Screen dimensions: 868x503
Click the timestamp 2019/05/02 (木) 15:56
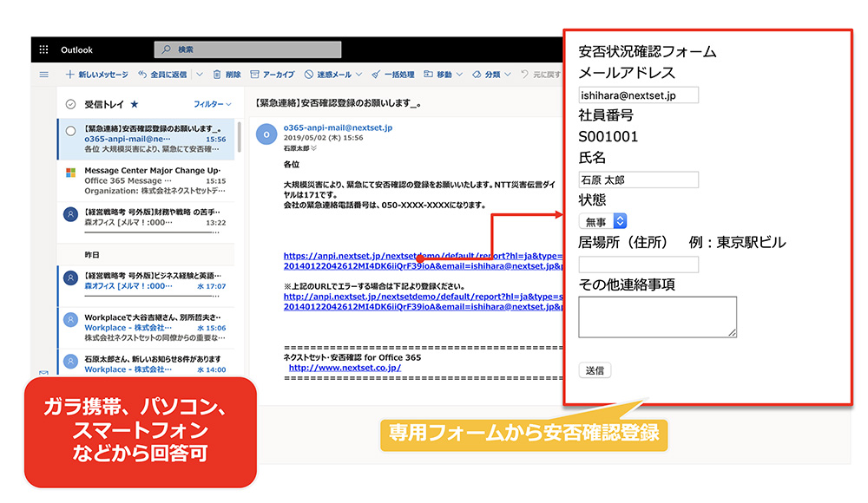click(323, 138)
